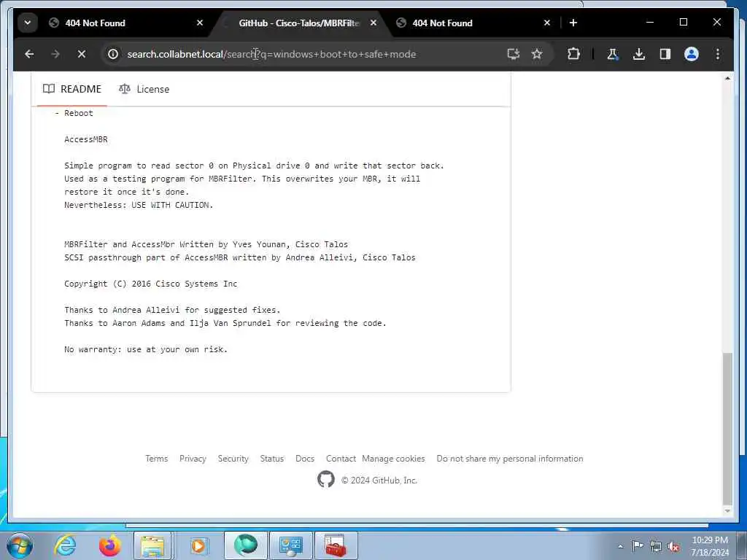747x560 pixels.
Task: Open Chrome Labs flask icon
Action: coord(613,54)
